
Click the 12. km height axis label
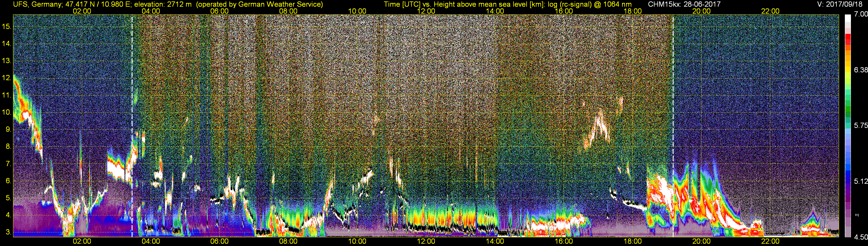(x=7, y=78)
